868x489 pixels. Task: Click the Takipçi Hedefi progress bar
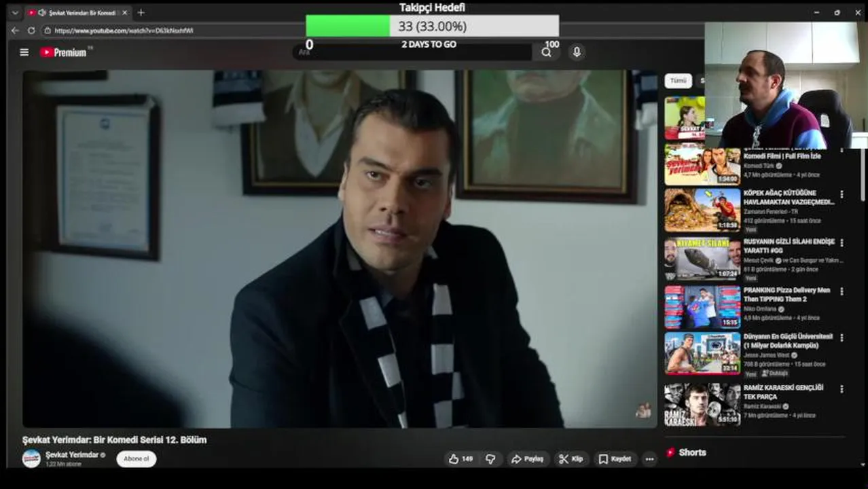click(432, 26)
